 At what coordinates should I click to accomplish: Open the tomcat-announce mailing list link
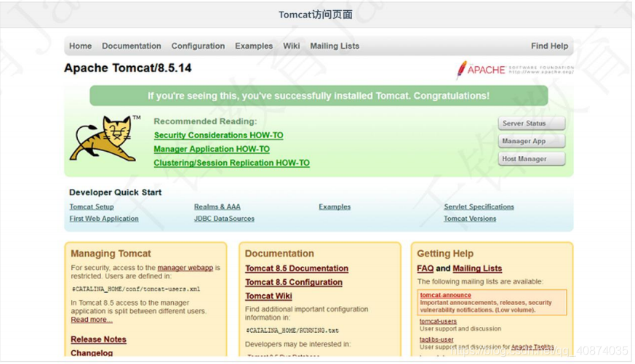coord(445,295)
